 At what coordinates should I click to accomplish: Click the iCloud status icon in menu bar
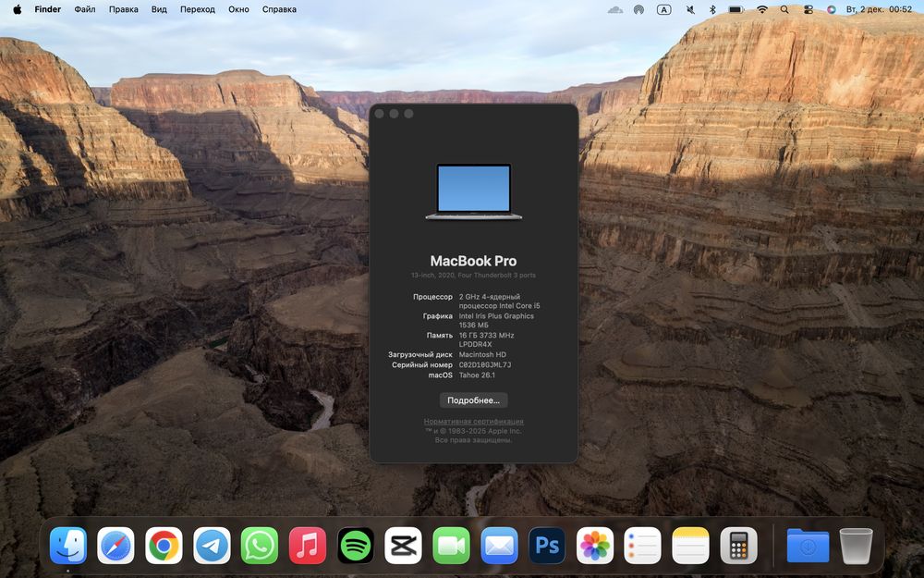coord(615,9)
